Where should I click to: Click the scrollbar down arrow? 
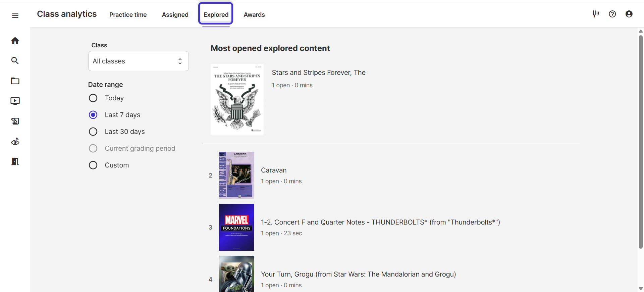pos(641,288)
